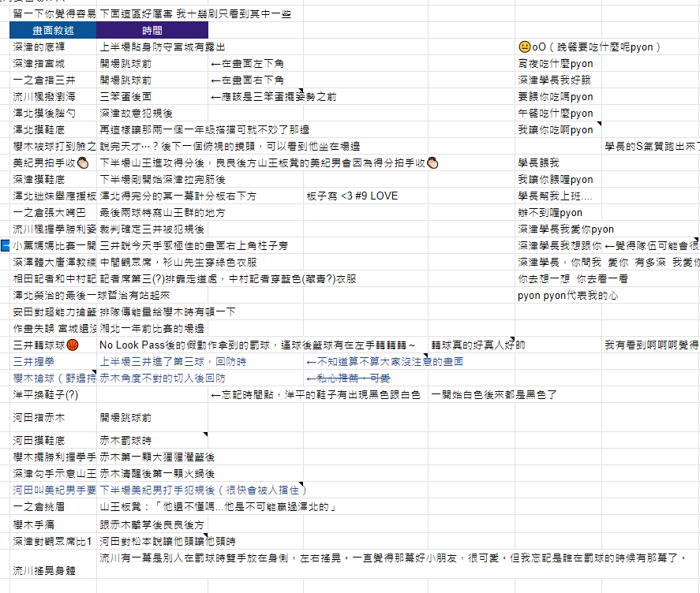This screenshot has width=700, height=593.
Task: Click the cell 辦不到喔pyon
Action: click(558, 212)
